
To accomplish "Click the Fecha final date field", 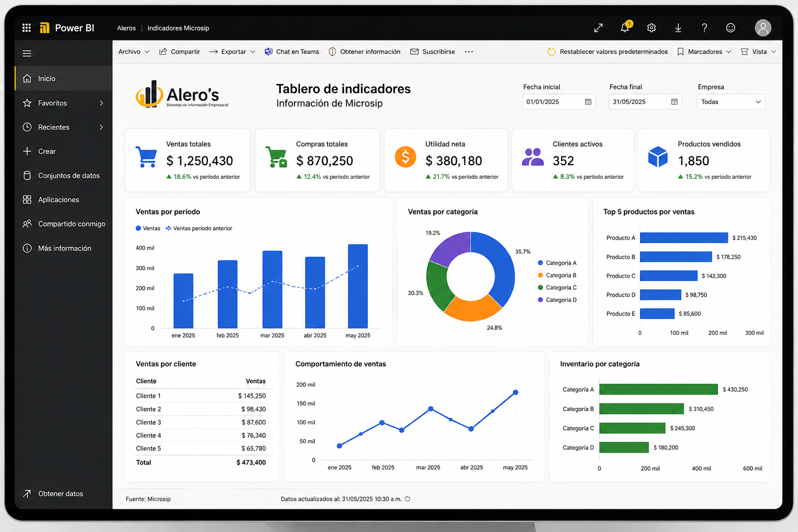I will [x=645, y=102].
